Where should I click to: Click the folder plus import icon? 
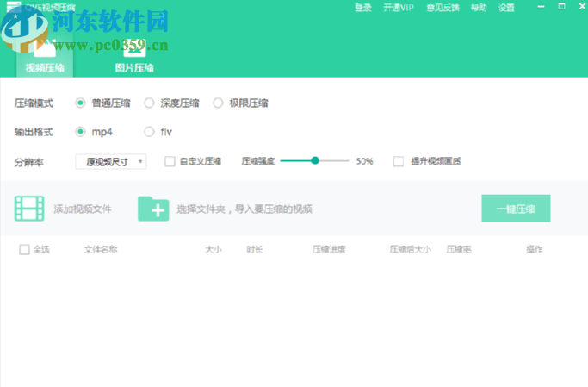click(x=153, y=209)
